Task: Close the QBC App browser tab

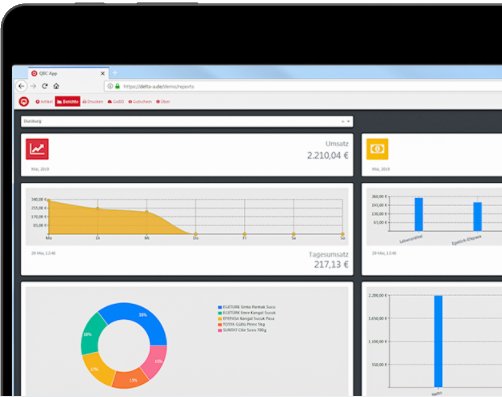Action: coord(103,73)
